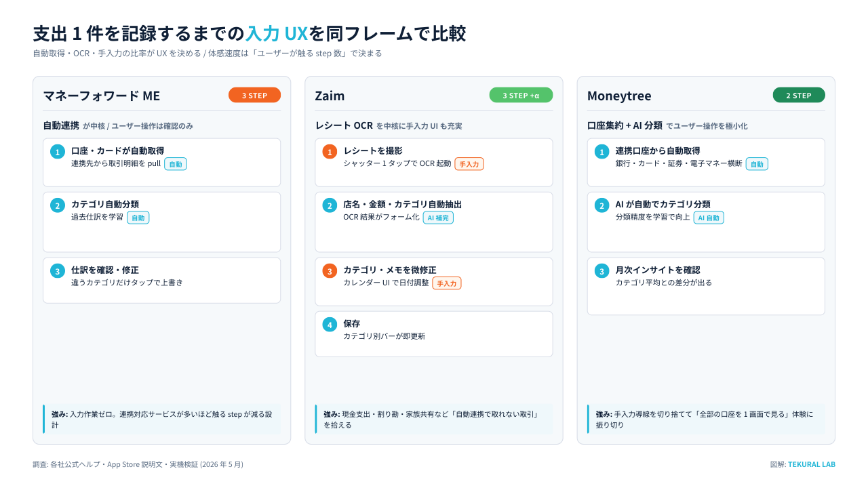Click the カテゴリ自動分類 step title

pyautogui.click(x=105, y=204)
